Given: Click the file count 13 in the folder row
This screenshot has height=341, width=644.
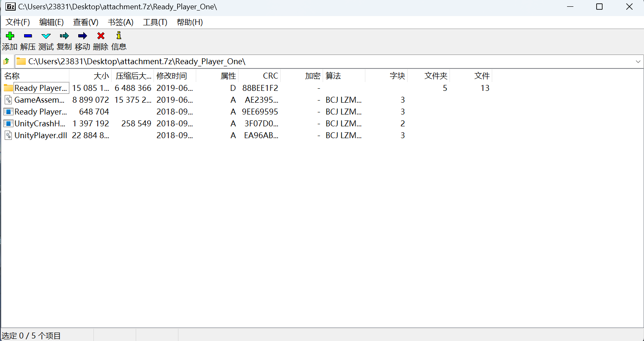Looking at the screenshot, I should click(485, 88).
